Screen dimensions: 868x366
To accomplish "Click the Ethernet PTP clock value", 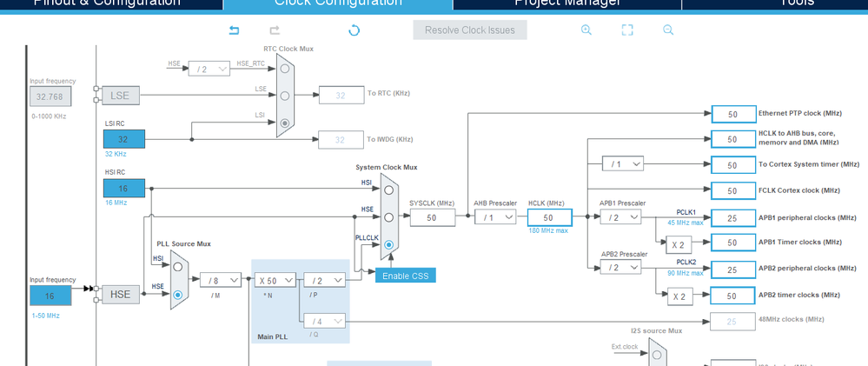I will click(x=733, y=114).
